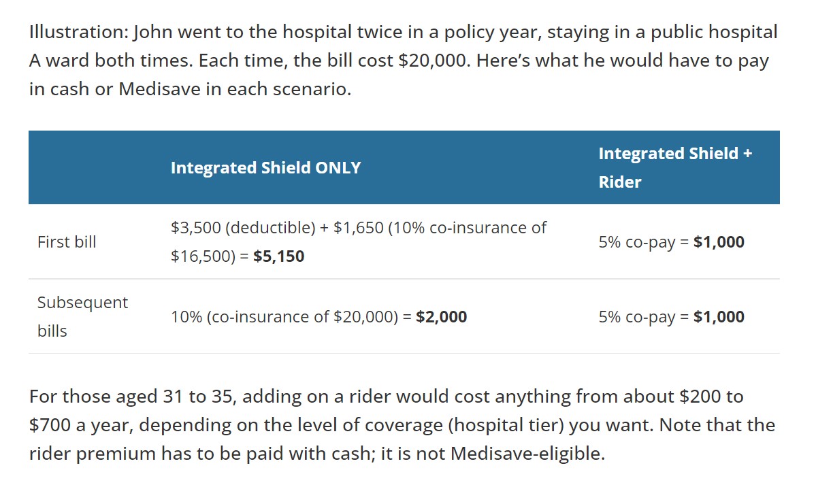Click the "Integrated Shield ONLY" column header
The image size is (816, 504).
pos(265,168)
